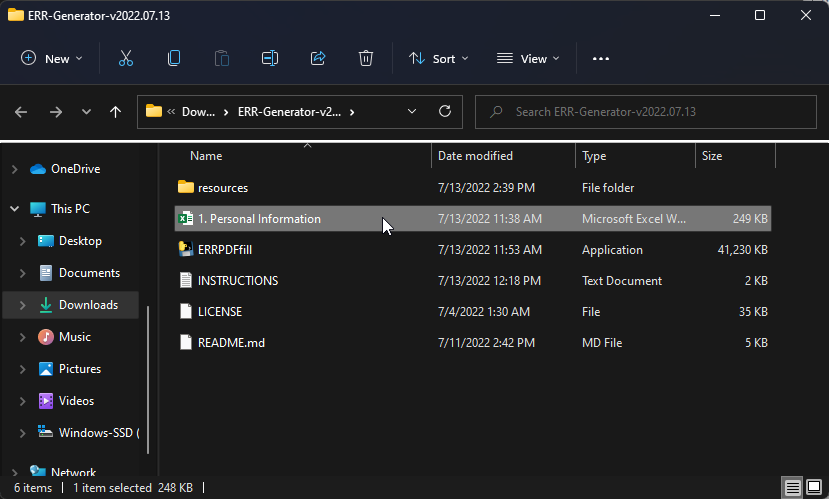Switch to large thumbnails view icon in status bar
This screenshot has height=499, width=829.
814,487
